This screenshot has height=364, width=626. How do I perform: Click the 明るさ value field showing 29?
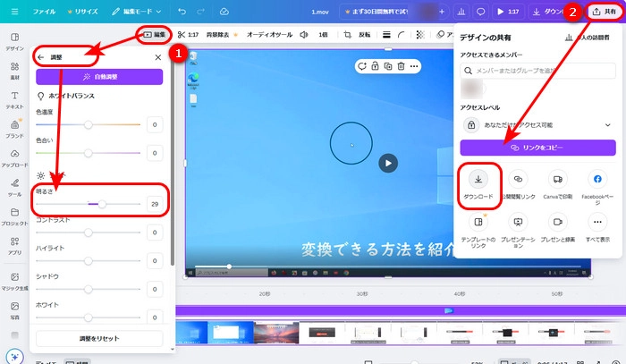click(x=155, y=204)
